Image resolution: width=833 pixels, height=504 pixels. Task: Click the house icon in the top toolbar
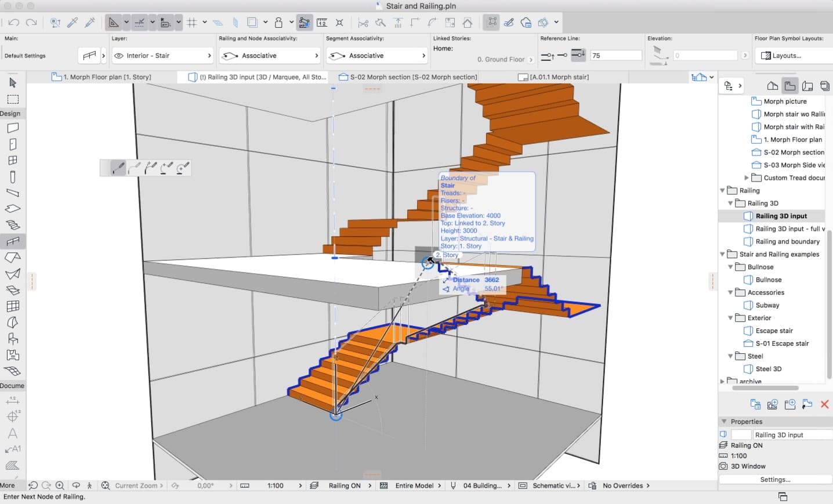(468, 23)
